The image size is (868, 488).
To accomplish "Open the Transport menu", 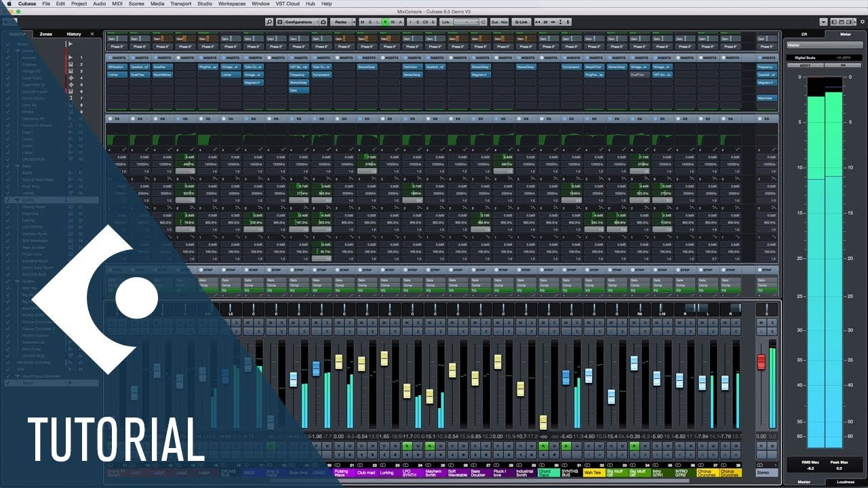I will (x=180, y=3).
